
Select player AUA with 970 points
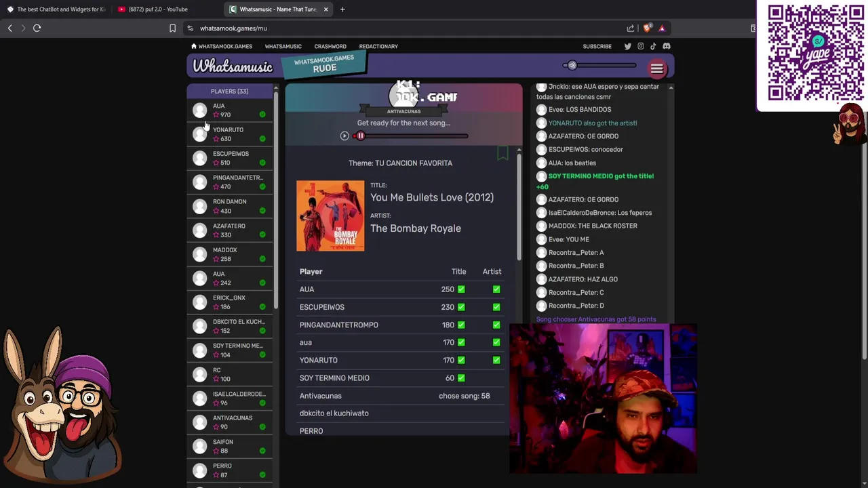pos(229,110)
